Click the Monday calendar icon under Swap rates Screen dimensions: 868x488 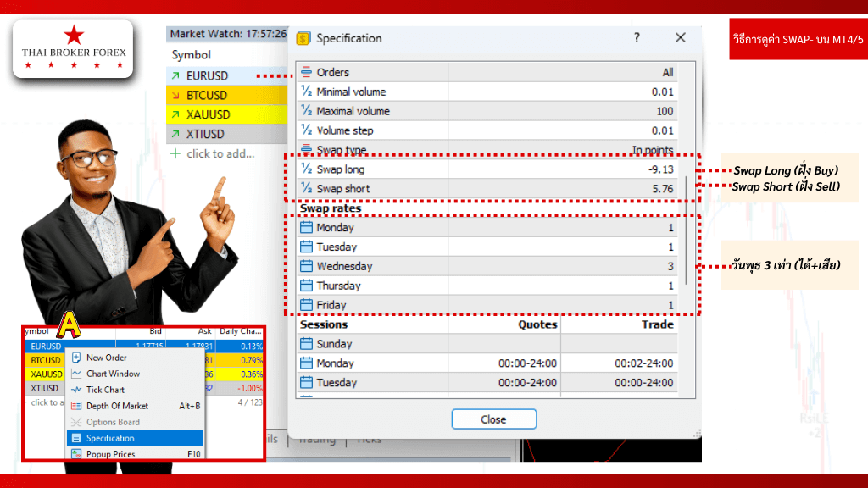[306, 227]
